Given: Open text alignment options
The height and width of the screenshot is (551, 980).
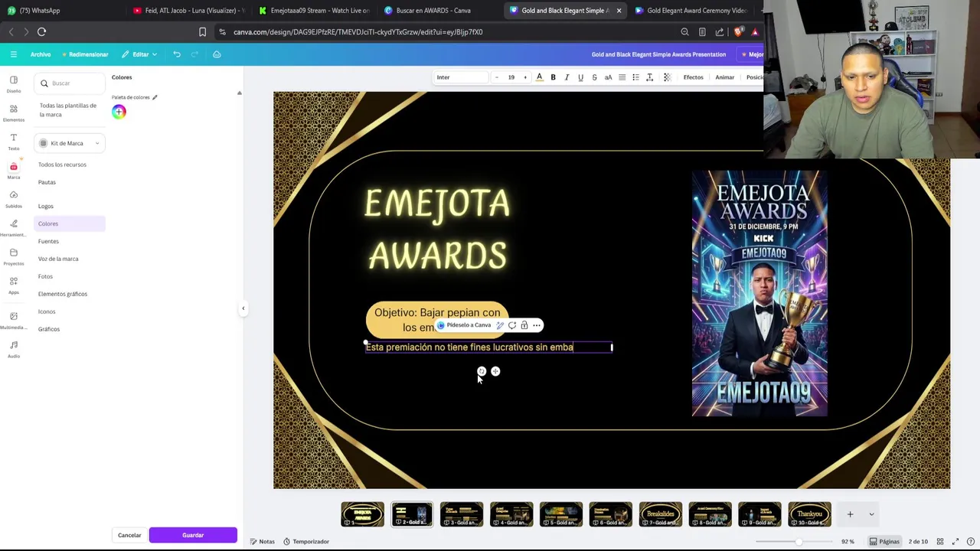Looking at the screenshot, I should [622, 77].
